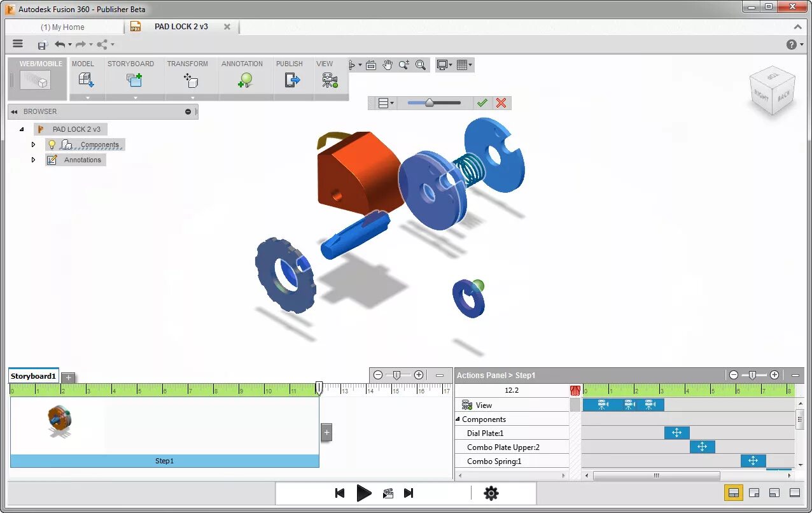Click the Step1 label bar
The width and height of the screenshot is (812, 513).
[x=165, y=461]
